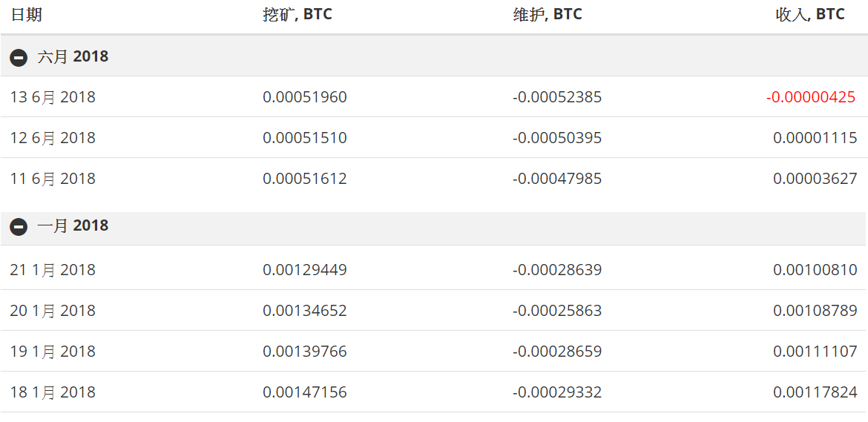Click mining value 0.00139766
Image resolution: width=868 pixels, height=422 pixels.
(304, 352)
